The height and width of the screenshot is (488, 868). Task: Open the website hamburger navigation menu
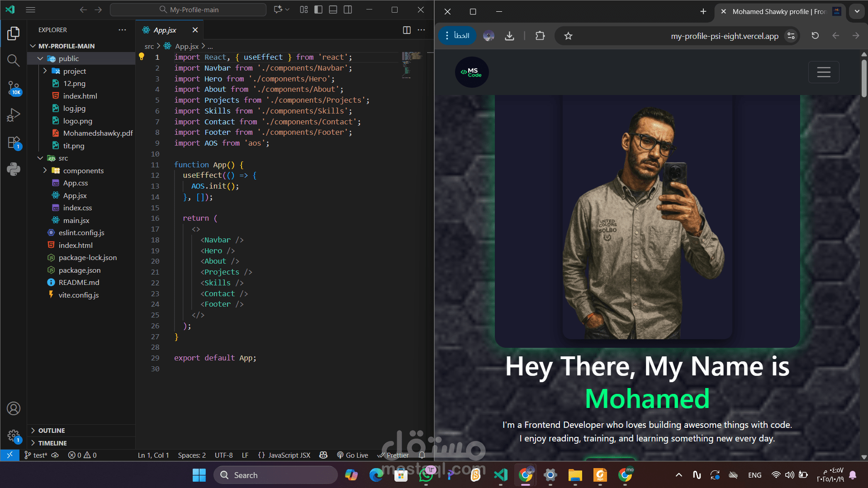coord(824,72)
